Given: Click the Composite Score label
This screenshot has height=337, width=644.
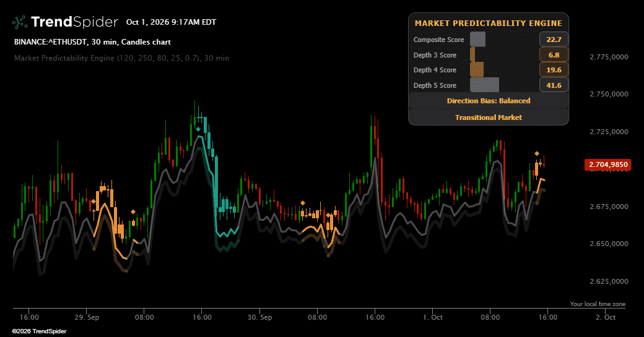Looking at the screenshot, I should (x=438, y=40).
